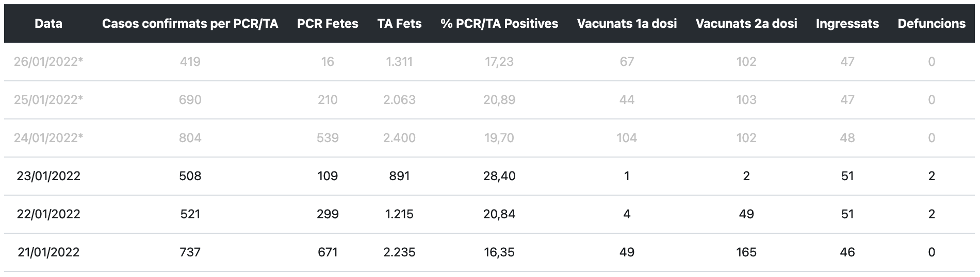The image size is (980, 277).
Task: Select the 24/01/2022* date cell
Action: click(x=48, y=138)
